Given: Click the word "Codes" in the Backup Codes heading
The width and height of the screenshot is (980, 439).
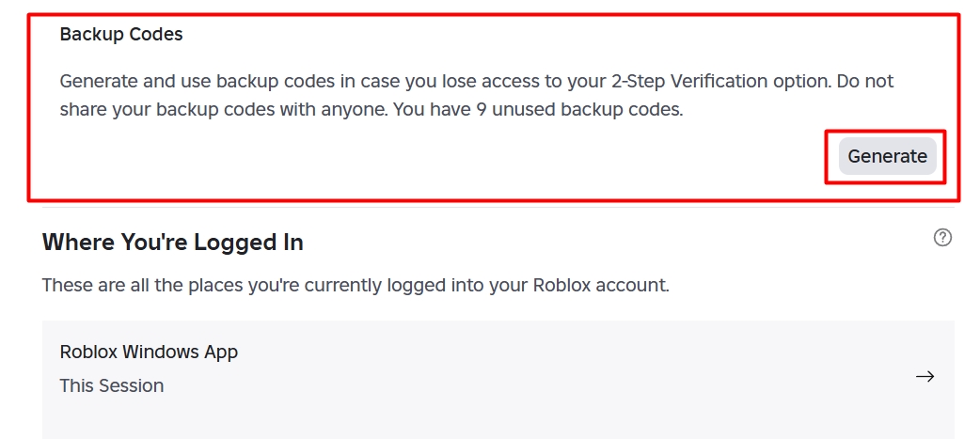Looking at the screenshot, I should pos(158,35).
